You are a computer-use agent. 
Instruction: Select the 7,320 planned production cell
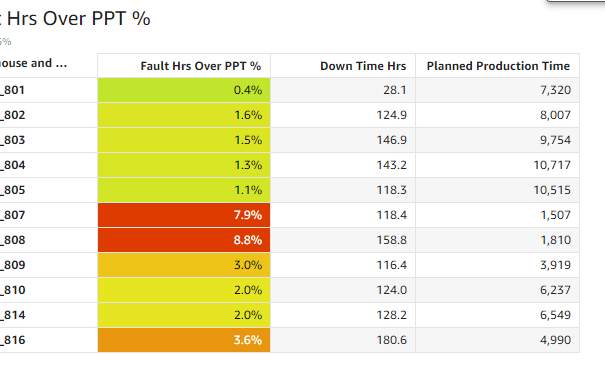497,90
